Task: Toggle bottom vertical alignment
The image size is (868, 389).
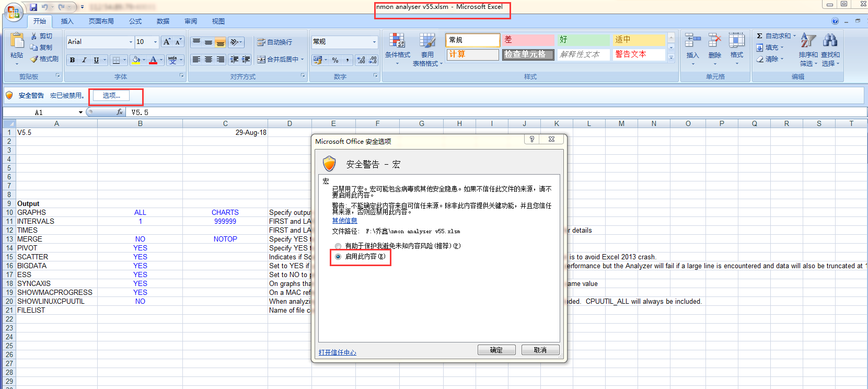Action: coord(221,42)
